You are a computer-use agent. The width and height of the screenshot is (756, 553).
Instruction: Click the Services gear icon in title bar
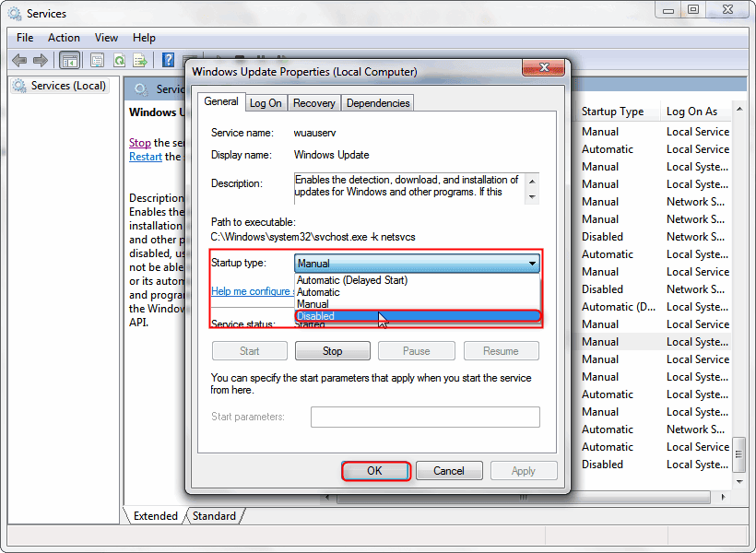click(15, 13)
